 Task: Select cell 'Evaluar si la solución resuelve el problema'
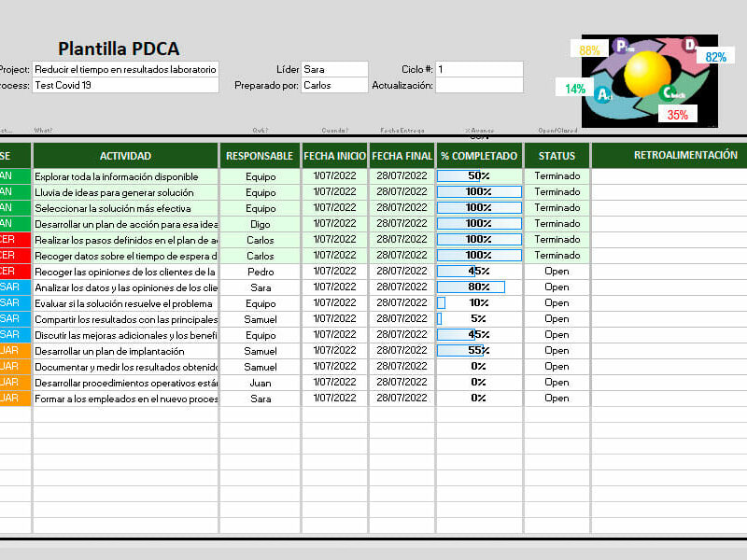tap(126, 303)
